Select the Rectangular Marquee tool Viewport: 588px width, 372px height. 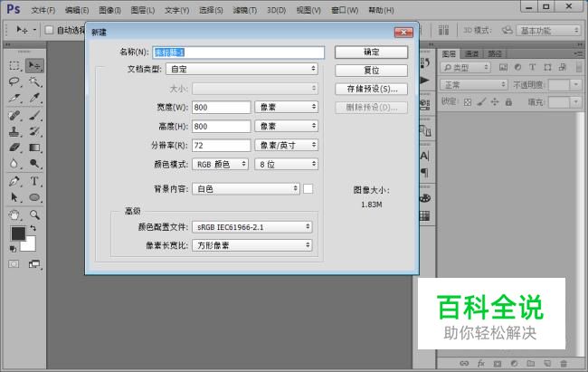pyautogui.click(x=14, y=66)
